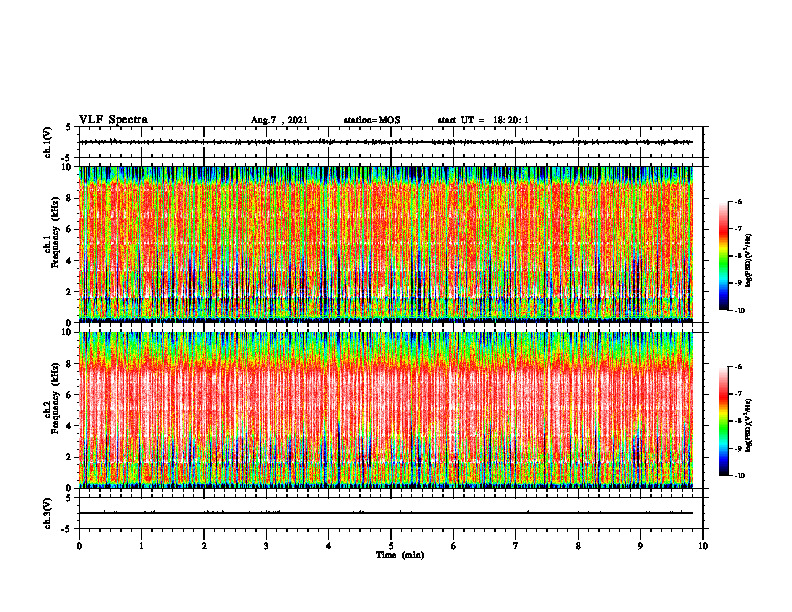The width and height of the screenshot is (792, 612).
Task: Click the 'station=MOS' header label
Action: (372, 120)
